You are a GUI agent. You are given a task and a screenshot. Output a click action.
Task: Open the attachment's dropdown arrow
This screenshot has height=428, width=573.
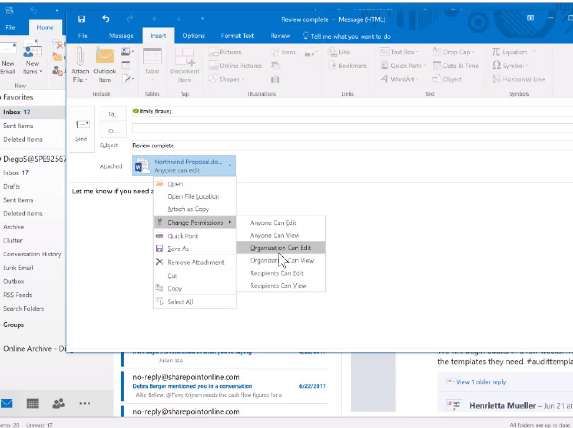[x=230, y=166]
